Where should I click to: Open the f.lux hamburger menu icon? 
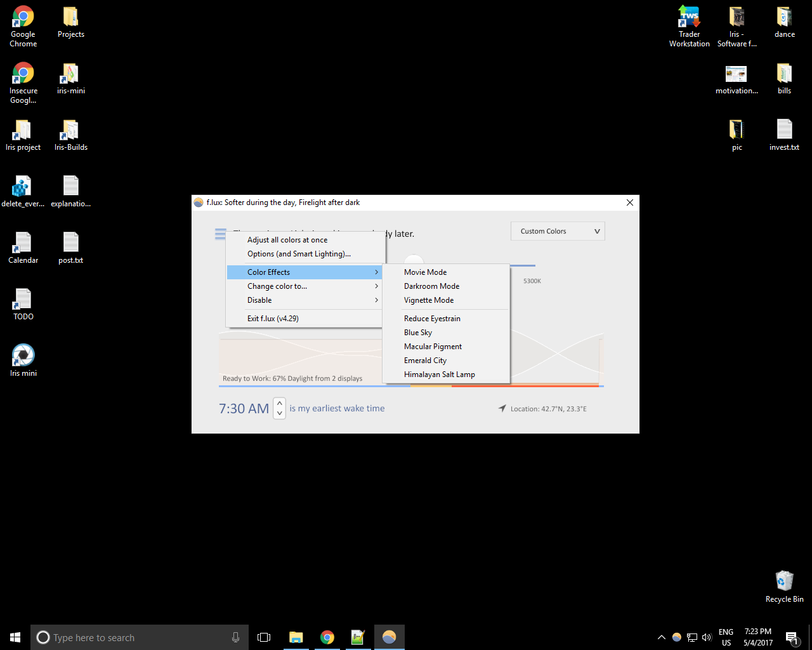[220, 234]
